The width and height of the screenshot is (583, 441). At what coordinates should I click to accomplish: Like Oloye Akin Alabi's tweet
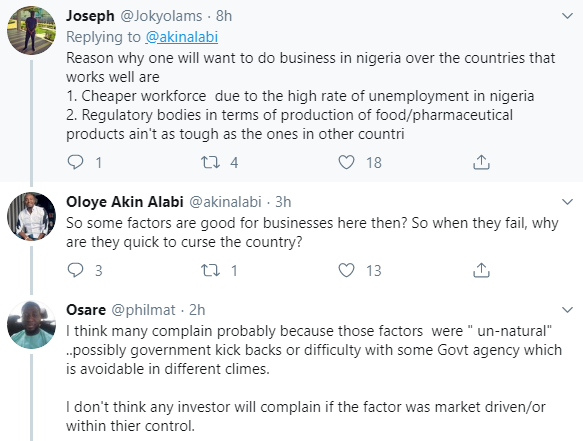(346, 270)
